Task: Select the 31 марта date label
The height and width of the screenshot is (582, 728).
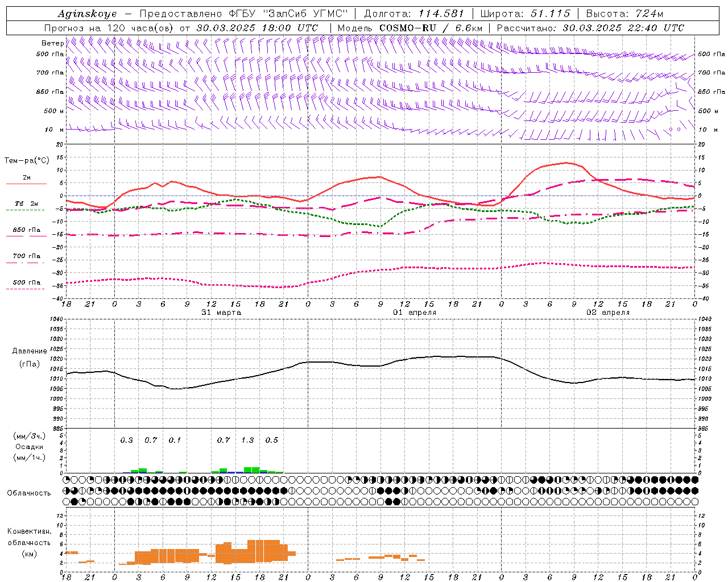Action: coord(221,313)
